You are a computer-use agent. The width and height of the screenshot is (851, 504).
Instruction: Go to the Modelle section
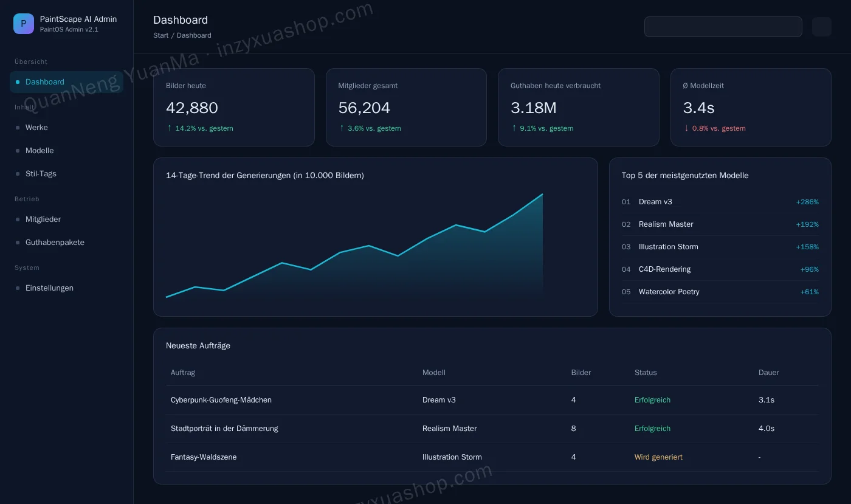(x=66, y=151)
